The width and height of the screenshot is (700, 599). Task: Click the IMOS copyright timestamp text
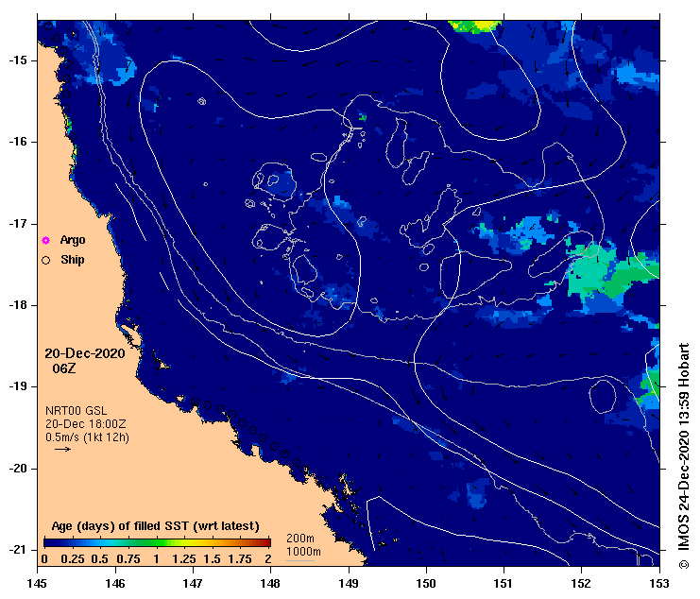(x=684, y=455)
